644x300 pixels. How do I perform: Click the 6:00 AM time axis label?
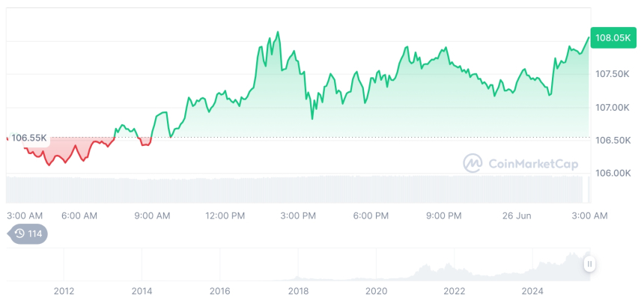tap(79, 216)
